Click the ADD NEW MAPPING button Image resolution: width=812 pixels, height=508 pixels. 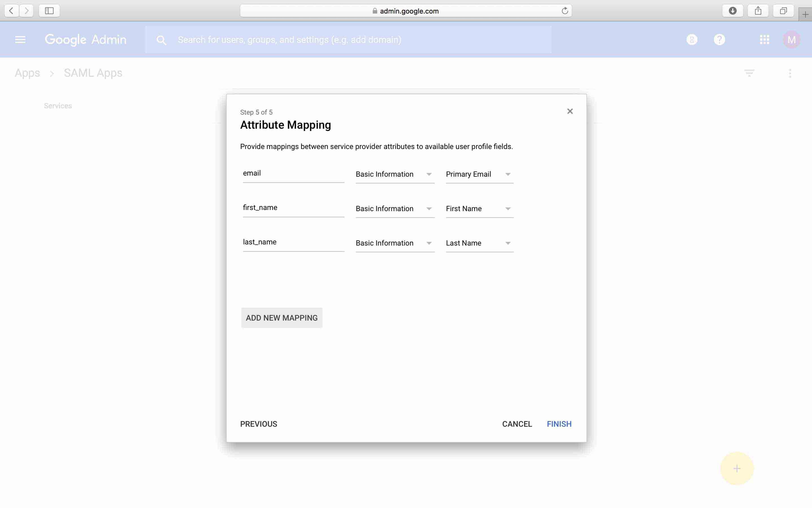[281, 318]
